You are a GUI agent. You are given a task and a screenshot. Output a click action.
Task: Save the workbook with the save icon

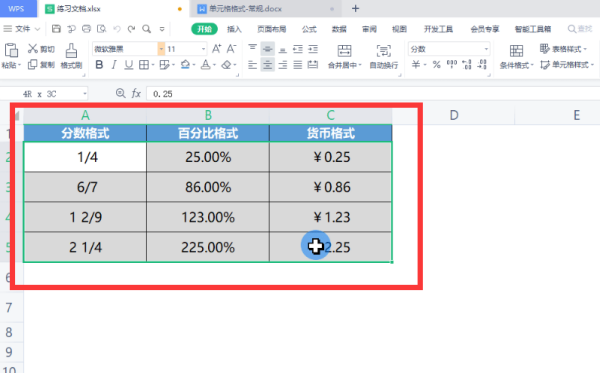(x=56, y=29)
